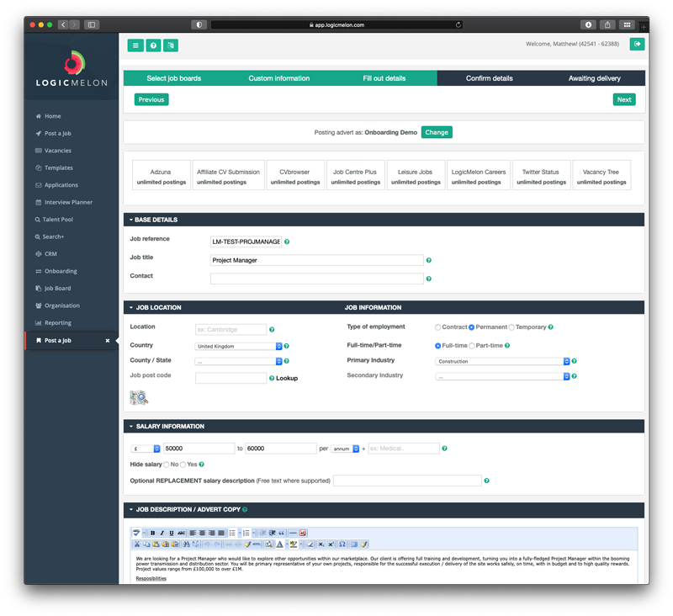Toggle the sidebar with the hamburger menu icon
673x616 pixels.
(135, 45)
